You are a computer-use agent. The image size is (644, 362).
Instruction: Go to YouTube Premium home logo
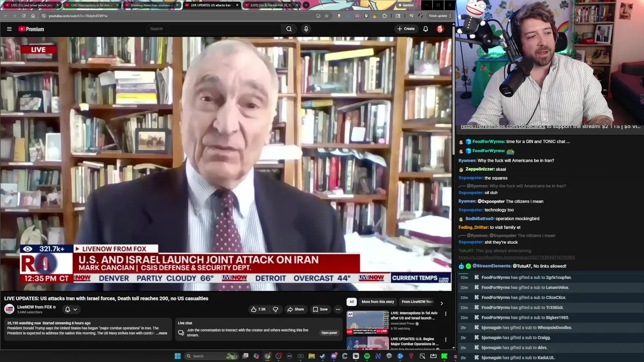point(31,29)
